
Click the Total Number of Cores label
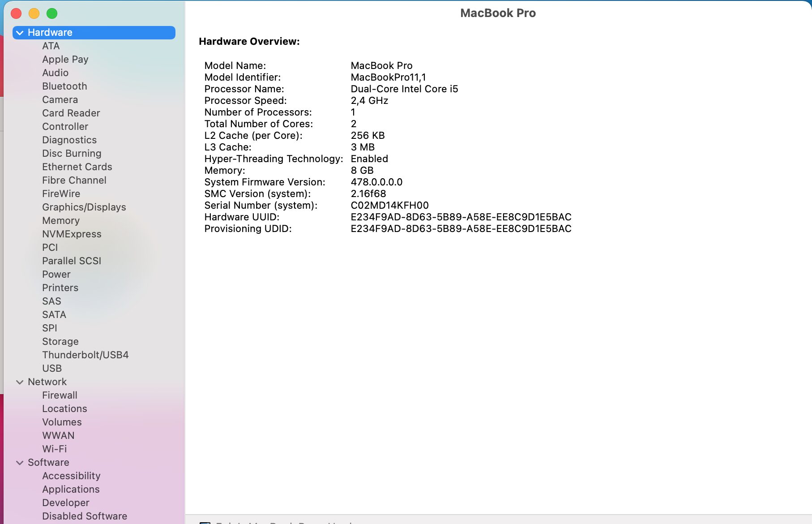click(259, 124)
